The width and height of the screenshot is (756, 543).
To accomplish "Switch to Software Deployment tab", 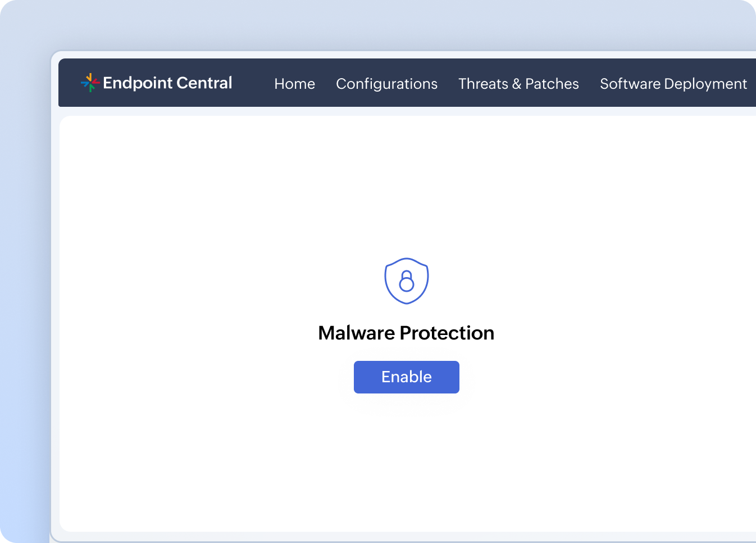I will (673, 84).
